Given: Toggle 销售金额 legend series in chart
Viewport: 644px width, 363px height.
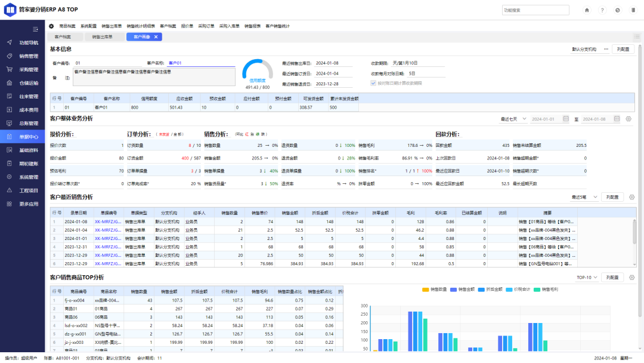Looking at the screenshot, I should pos(462,290).
